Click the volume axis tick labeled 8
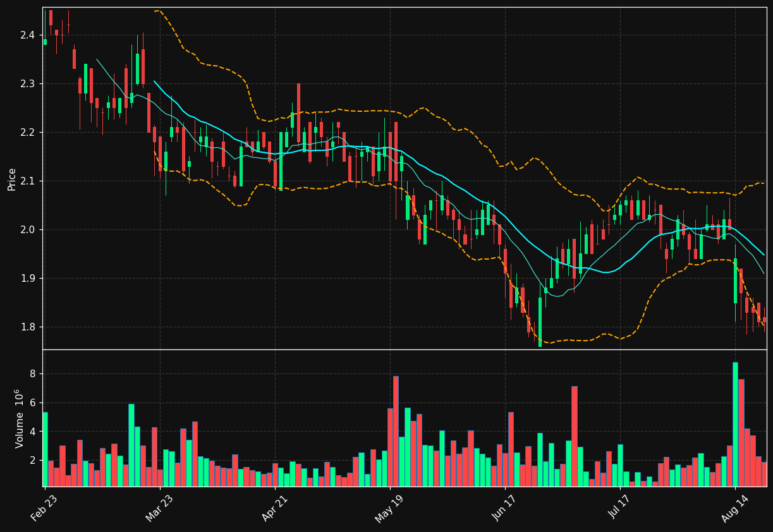This screenshot has height=532, width=773. (x=32, y=374)
